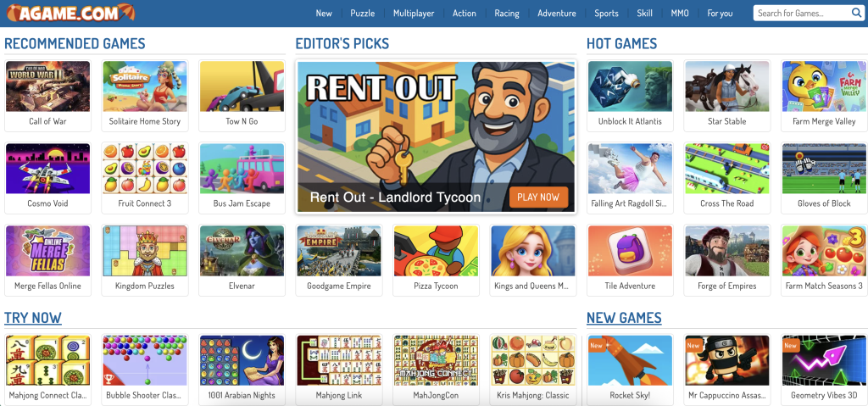Screen dimensions: 868x406
Task: Open the Call of War game thumbnail
Action: pyautogui.click(x=47, y=86)
